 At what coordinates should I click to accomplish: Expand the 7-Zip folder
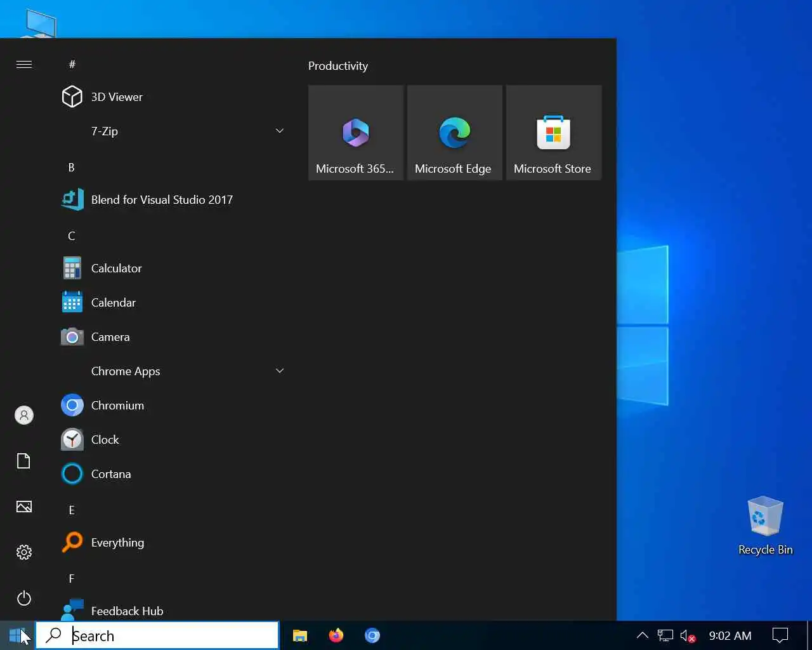(x=173, y=131)
